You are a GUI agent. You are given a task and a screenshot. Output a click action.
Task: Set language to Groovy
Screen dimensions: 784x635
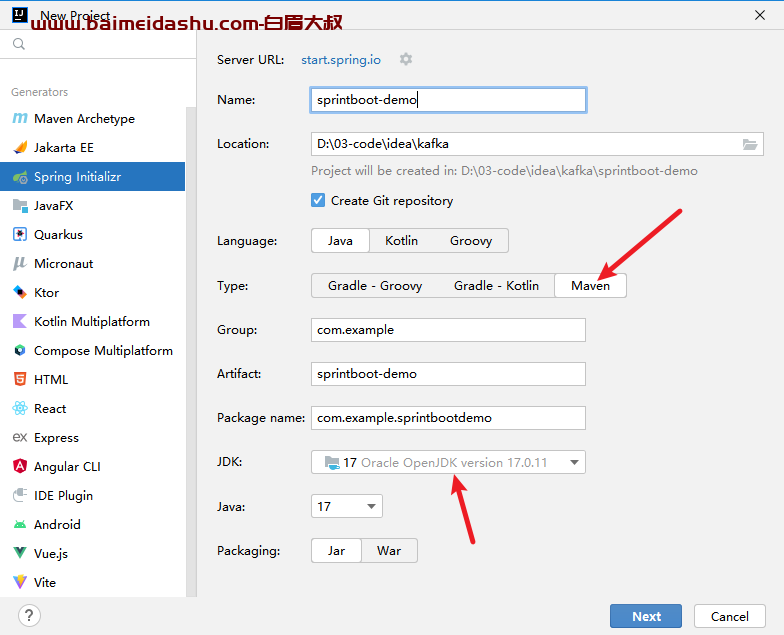point(471,240)
